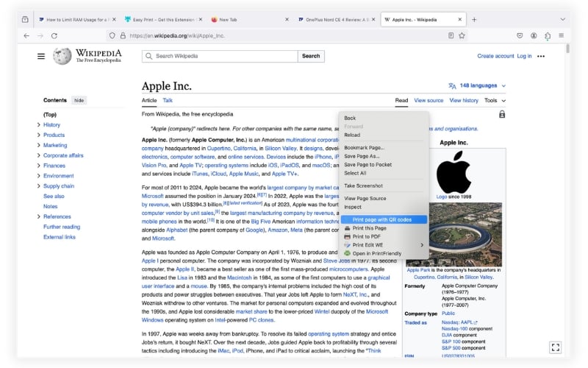Select Print page with QR codes
Viewport: 588px width, 368px height.
[384, 219]
